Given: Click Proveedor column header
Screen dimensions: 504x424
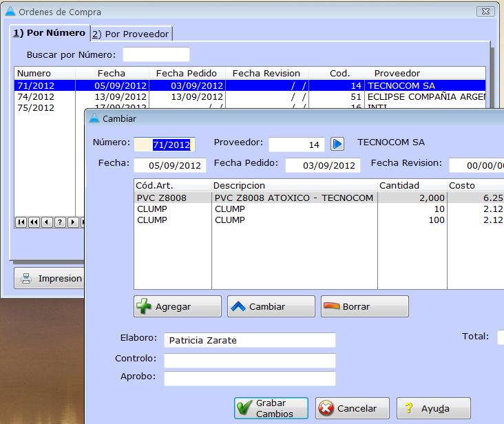Looking at the screenshot, I should click(425, 73).
